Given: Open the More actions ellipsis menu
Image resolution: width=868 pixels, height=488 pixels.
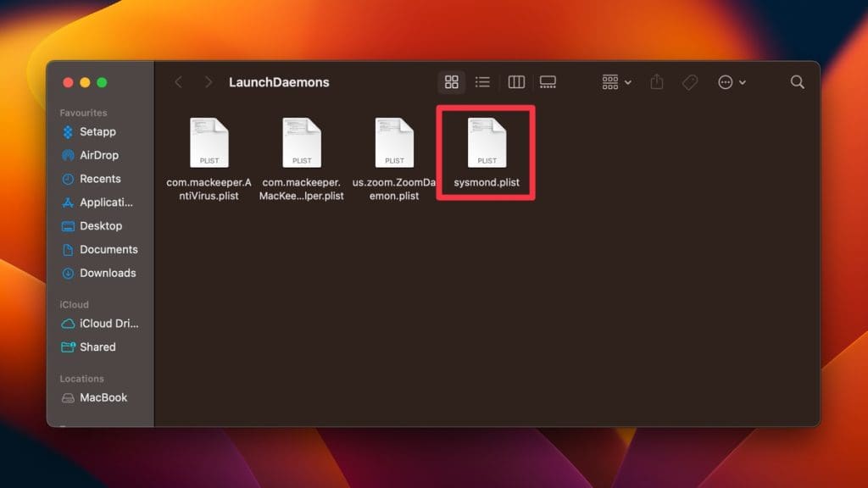Looking at the screenshot, I should (x=732, y=82).
